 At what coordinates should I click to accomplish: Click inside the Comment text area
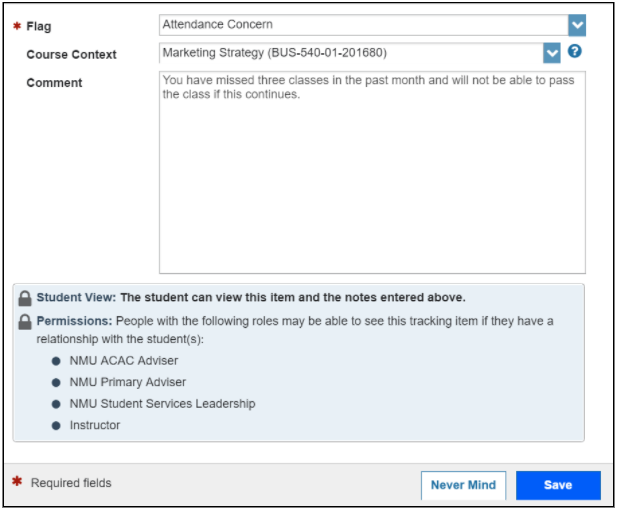point(372,180)
